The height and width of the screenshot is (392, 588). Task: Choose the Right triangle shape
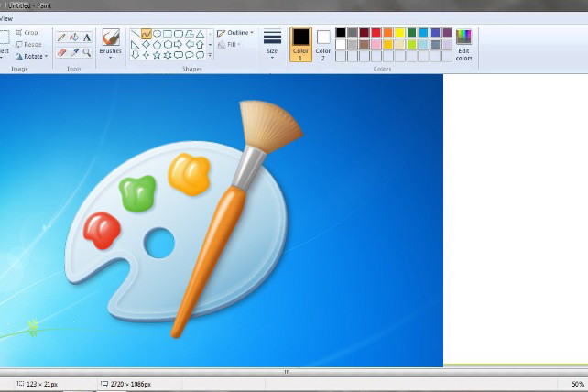point(135,45)
